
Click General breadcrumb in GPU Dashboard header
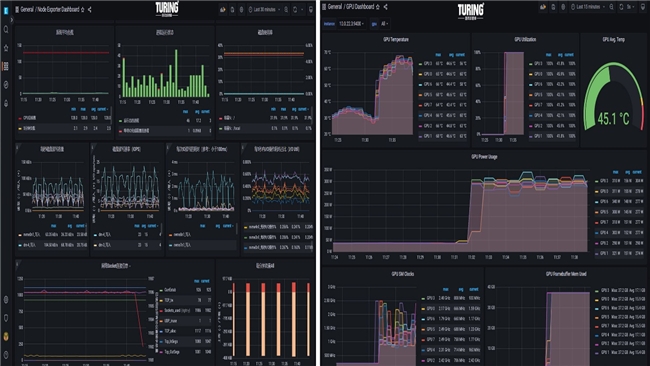point(335,7)
